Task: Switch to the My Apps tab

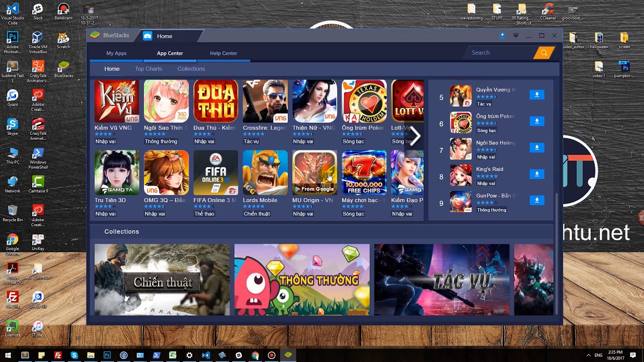Action: 116,53
